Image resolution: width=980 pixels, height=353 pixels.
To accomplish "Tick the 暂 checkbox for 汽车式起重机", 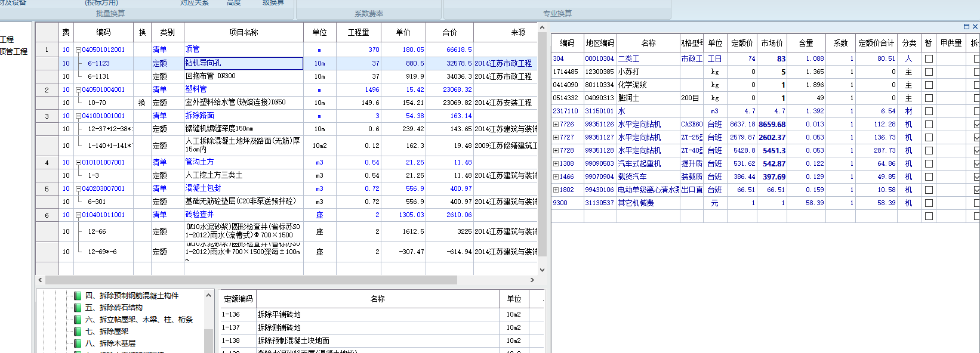I will tap(929, 164).
